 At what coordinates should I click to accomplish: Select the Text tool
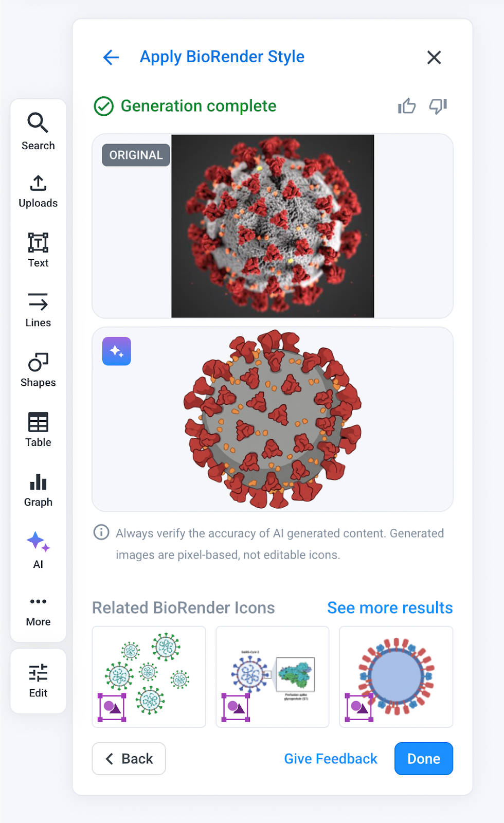click(38, 250)
